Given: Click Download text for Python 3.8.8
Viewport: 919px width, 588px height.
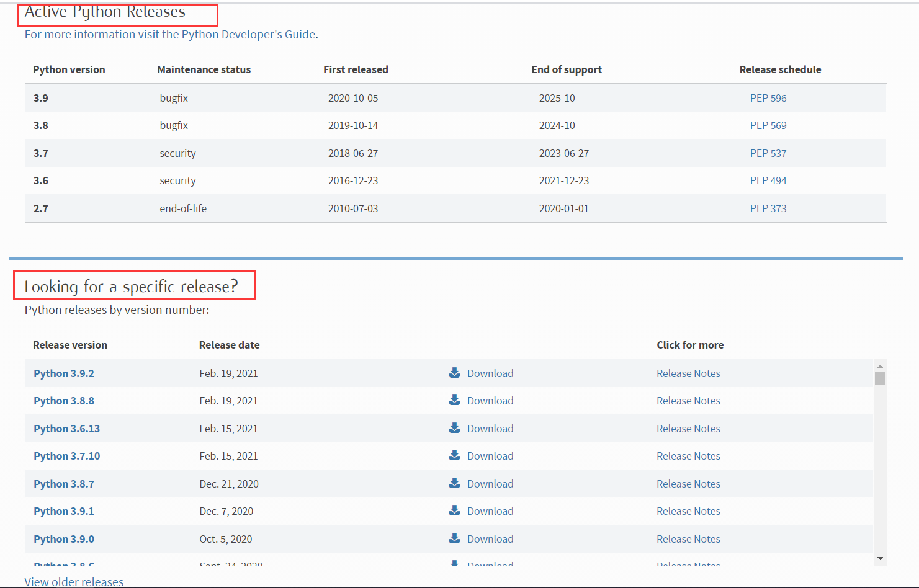Looking at the screenshot, I should click(x=490, y=401).
